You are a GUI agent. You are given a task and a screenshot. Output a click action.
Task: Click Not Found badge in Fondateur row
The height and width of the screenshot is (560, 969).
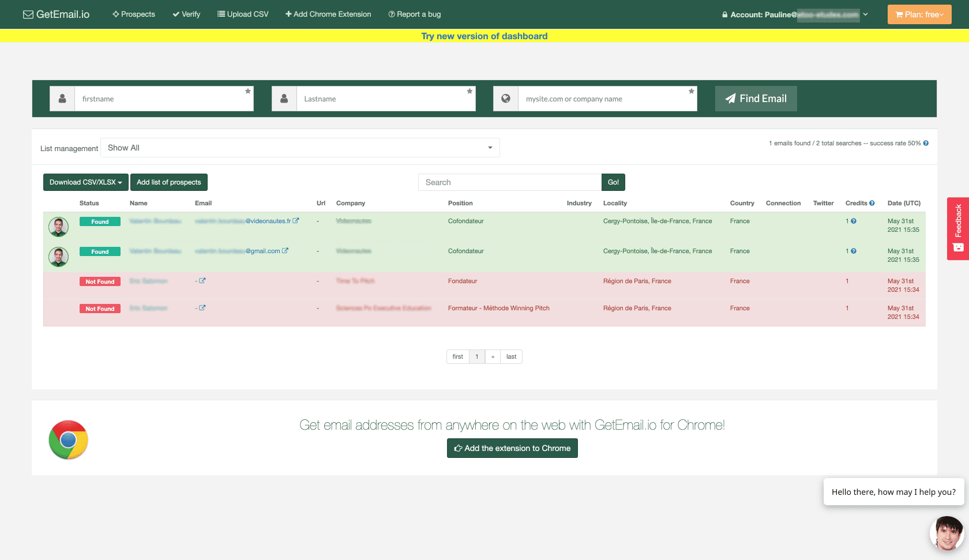click(x=100, y=281)
